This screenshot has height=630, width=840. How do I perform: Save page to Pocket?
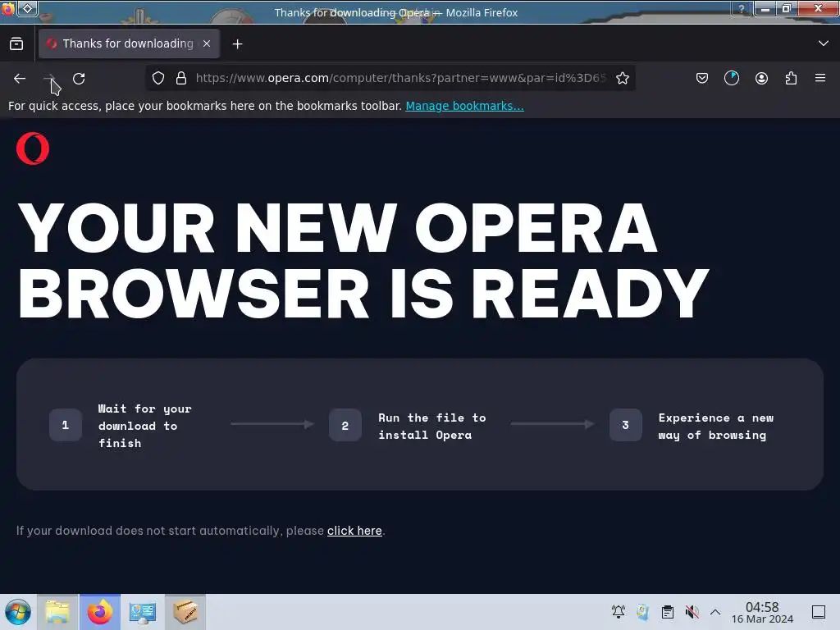pos(702,78)
